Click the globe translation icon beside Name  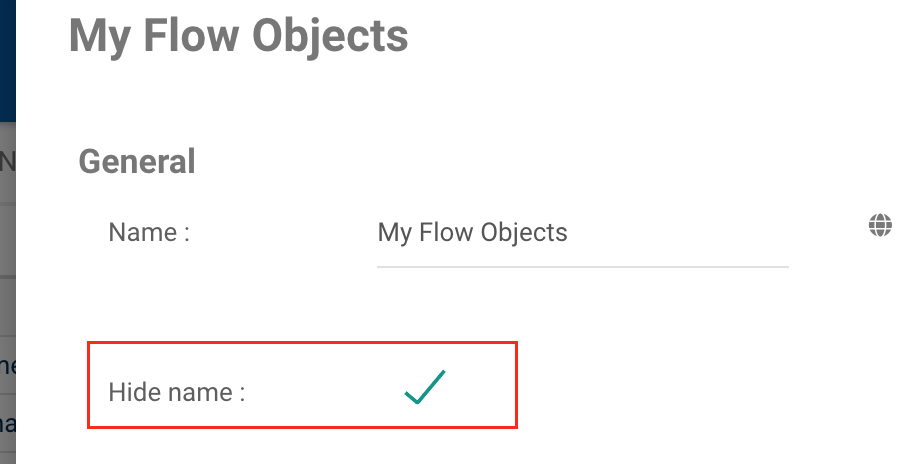tap(880, 226)
